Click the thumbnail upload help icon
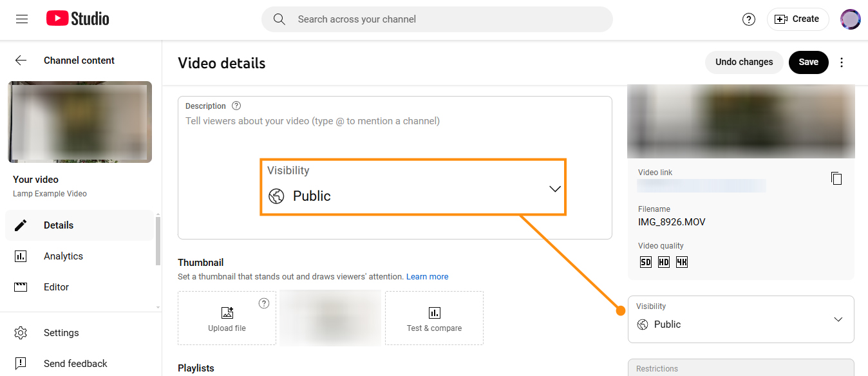This screenshot has width=868, height=376. pyautogui.click(x=263, y=303)
